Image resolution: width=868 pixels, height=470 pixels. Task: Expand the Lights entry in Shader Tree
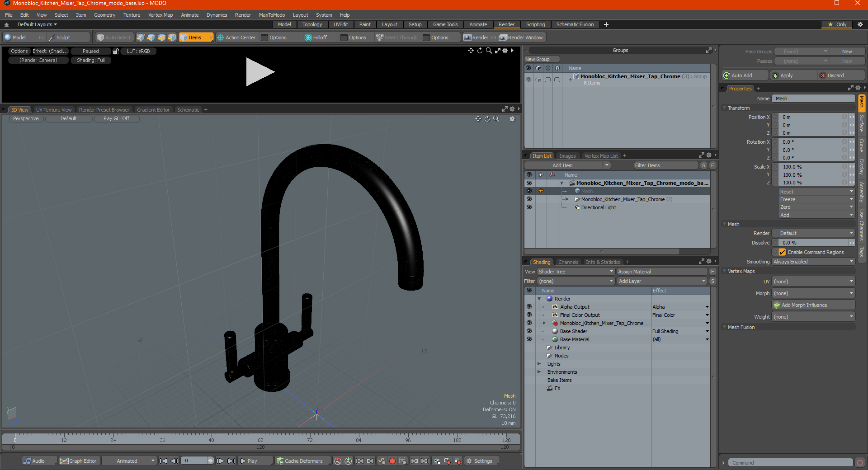point(539,364)
